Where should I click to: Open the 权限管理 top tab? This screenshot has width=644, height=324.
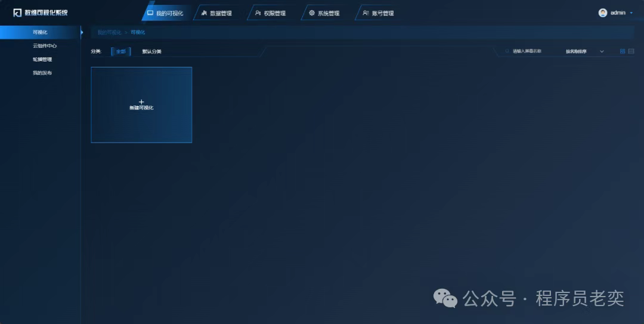tap(271, 13)
